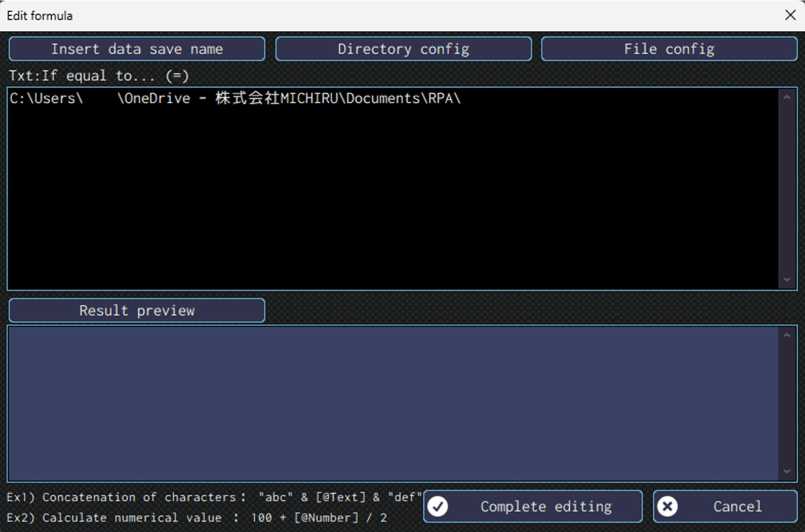
Task: Click the formula editor scrollbar track
Action: tap(786, 188)
